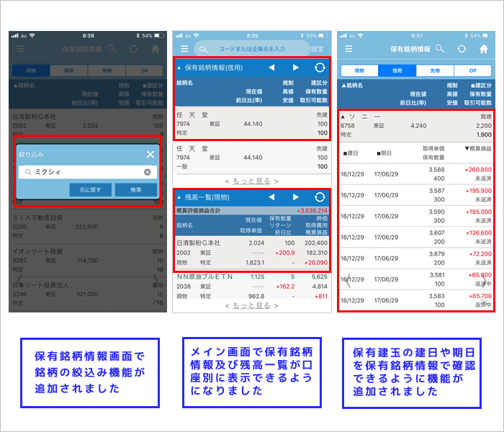
Task: Open hamburger menu in right phone screen
Action: [x=348, y=49]
